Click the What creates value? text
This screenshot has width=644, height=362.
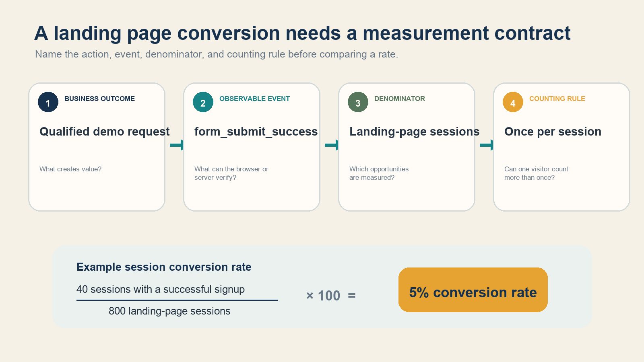coord(70,169)
